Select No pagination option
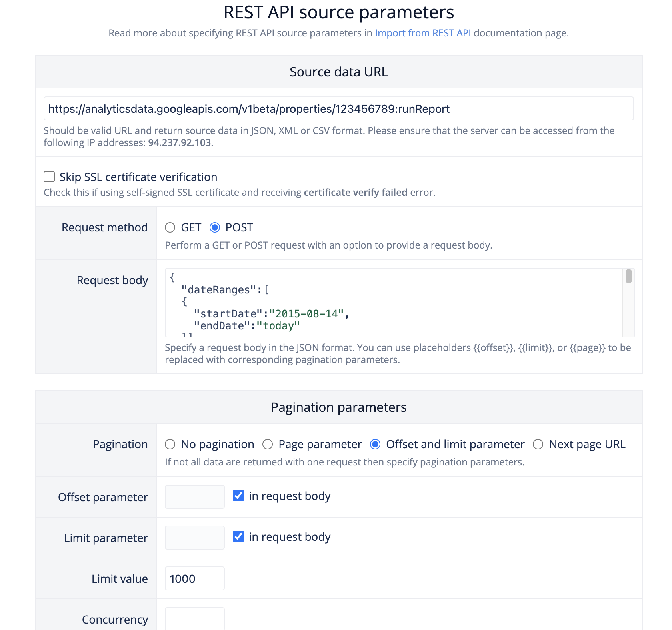The width and height of the screenshot is (672, 630). [x=170, y=444]
